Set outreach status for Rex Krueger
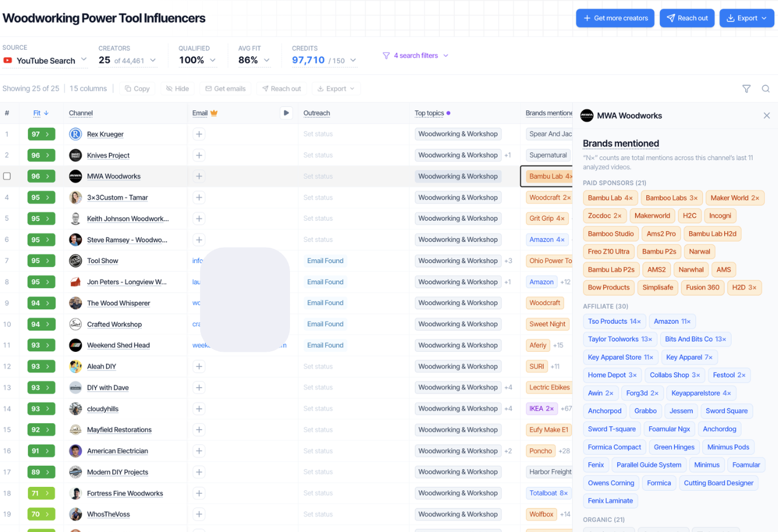778x532 pixels. pyautogui.click(x=318, y=134)
